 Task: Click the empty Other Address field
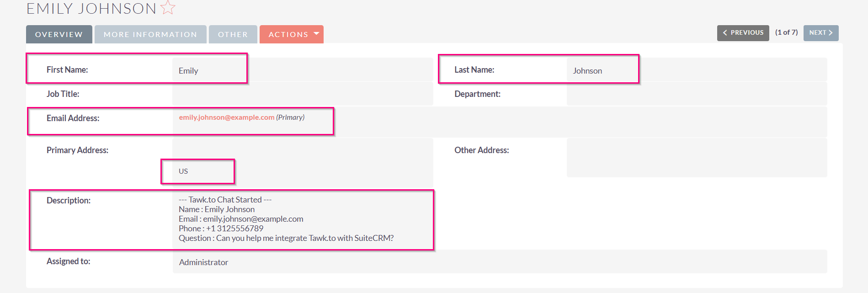click(696, 158)
